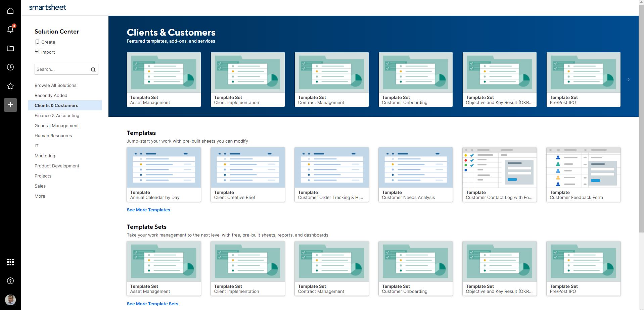Open featured Customer Onboarding template set
This screenshot has width=644, height=310.
pyautogui.click(x=416, y=80)
